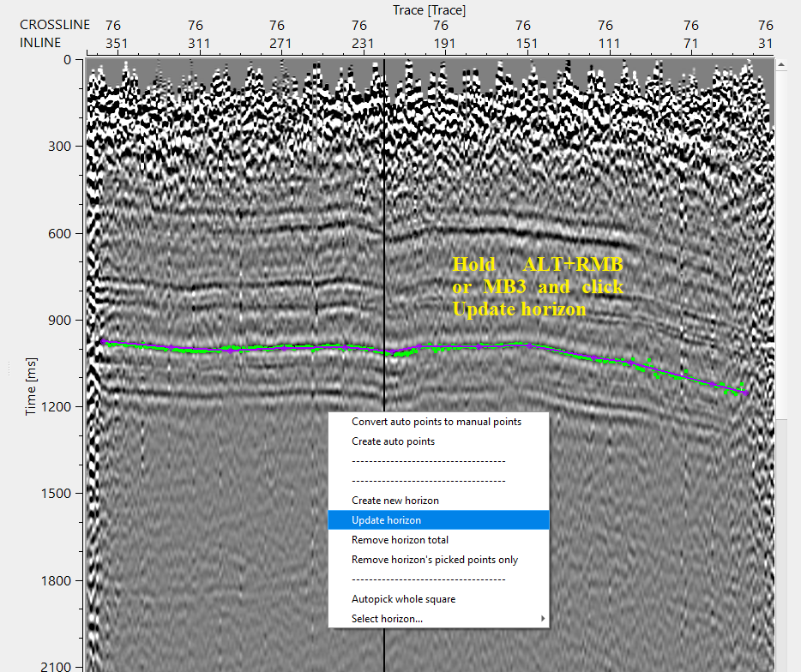Expand Select horizon submenu arrow
The image size is (801, 672).
click(541, 619)
